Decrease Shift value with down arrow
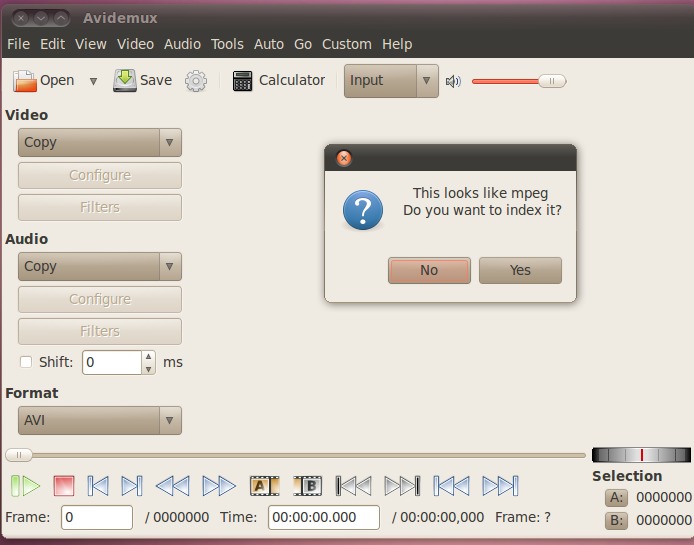Viewport: 694px width, 545px height. click(x=149, y=368)
